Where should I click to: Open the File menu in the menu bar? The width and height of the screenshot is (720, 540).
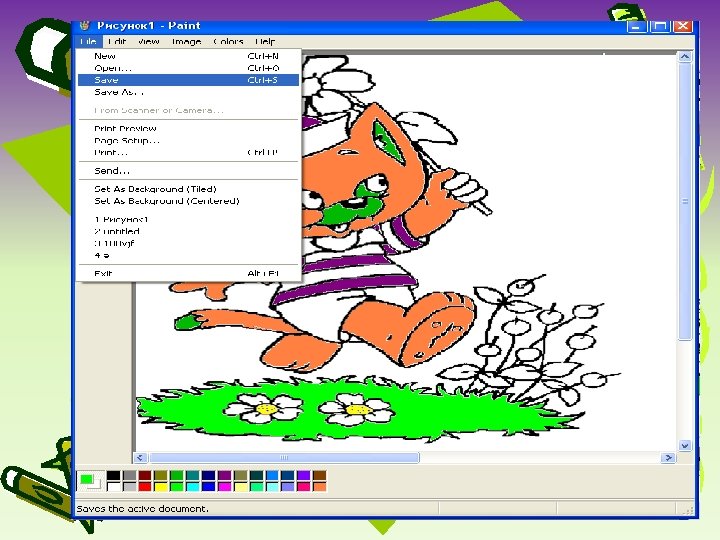click(x=88, y=41)
